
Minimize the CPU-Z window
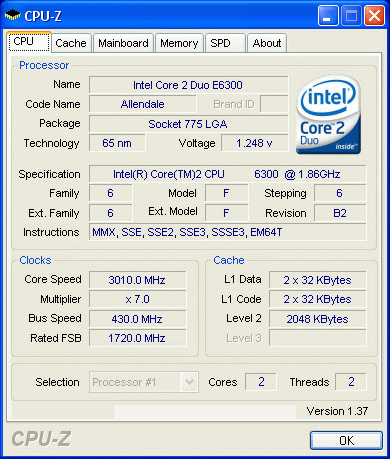click(x=328, y=16)
